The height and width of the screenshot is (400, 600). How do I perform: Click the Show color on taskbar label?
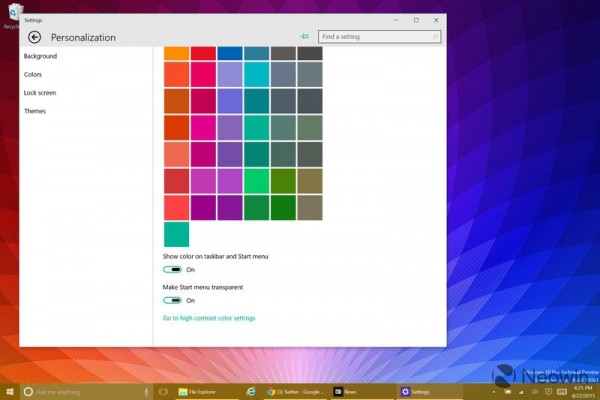click(x=215, y=256)
